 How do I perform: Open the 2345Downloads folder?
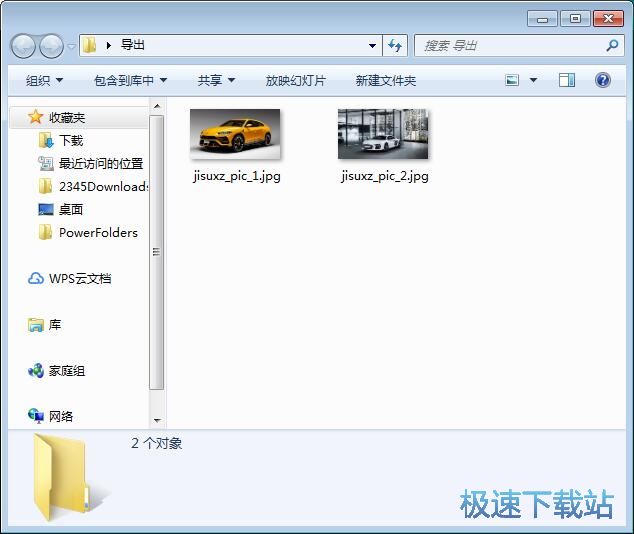click(104, 186)
